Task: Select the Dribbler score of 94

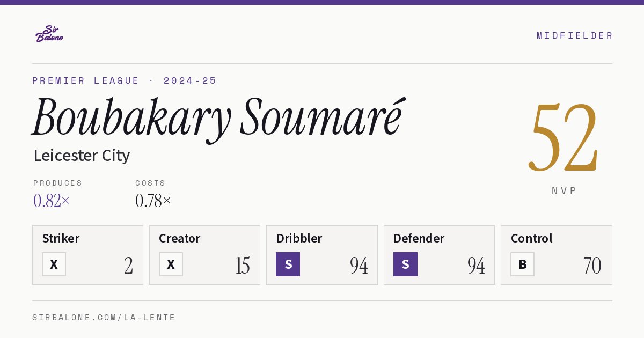Action: (x=359, y=265)
